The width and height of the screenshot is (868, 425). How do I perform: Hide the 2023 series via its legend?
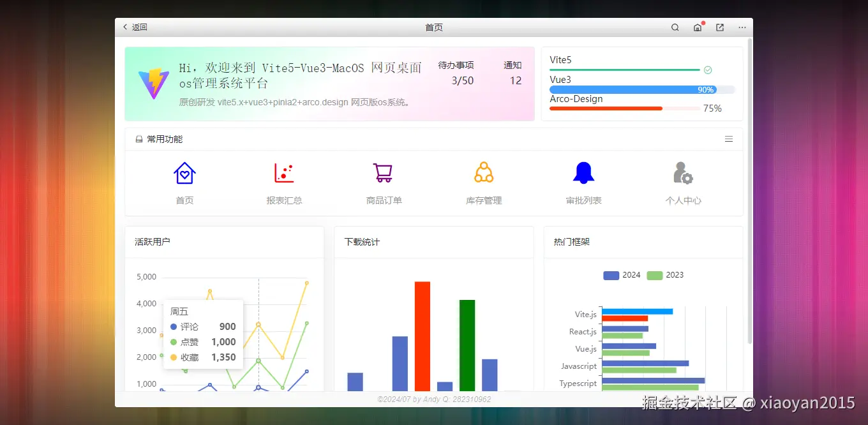pos(664,274)
